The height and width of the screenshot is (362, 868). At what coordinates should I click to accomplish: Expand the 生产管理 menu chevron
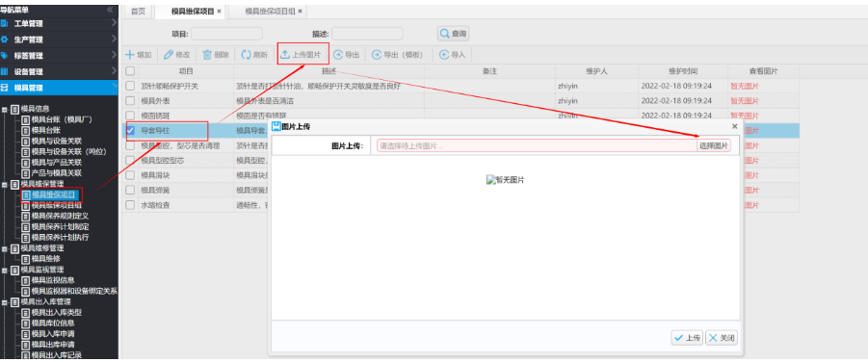[114, 39]
